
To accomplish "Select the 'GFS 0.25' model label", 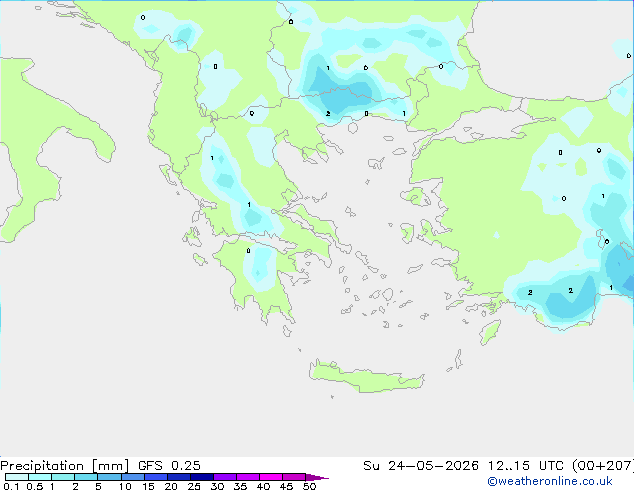I will (x=169, y=466).
